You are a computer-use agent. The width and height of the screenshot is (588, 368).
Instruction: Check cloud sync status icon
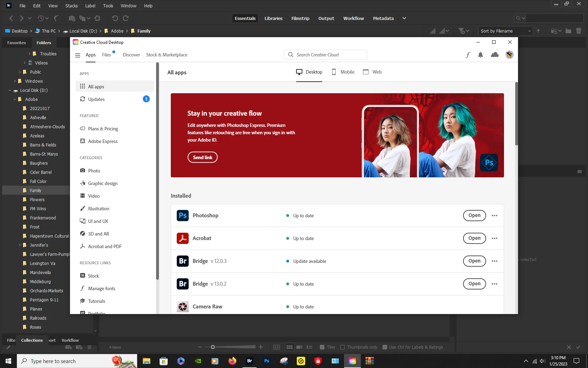click(495, 55)
